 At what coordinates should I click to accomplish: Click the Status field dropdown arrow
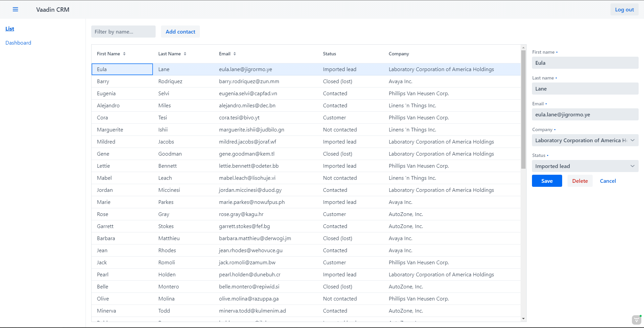tap(633, 166)
